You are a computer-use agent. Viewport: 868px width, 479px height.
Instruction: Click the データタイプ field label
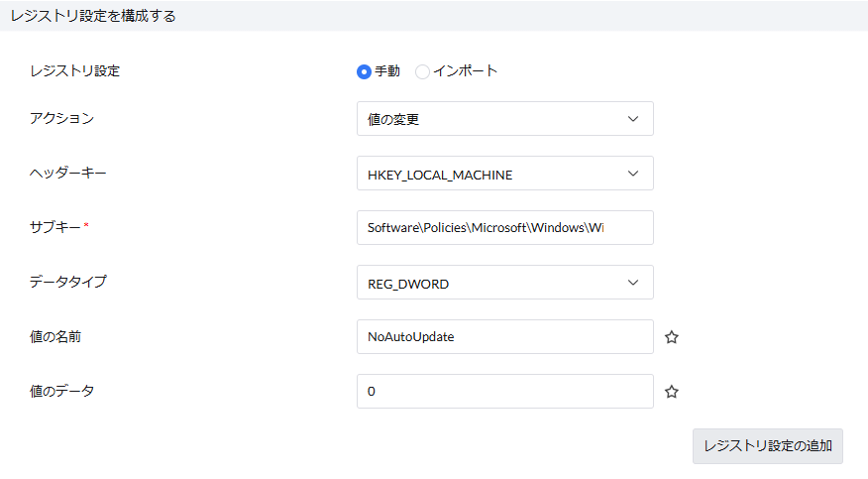click(x=68, y=283)
